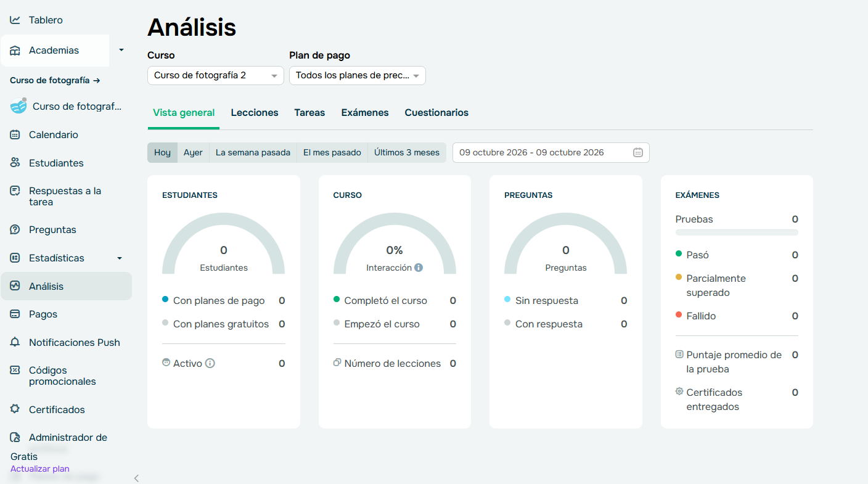This screenshot has height=484, width=868.
Task: Click the 'Certificados entregados' label
Action: click(x=714, y=400)
